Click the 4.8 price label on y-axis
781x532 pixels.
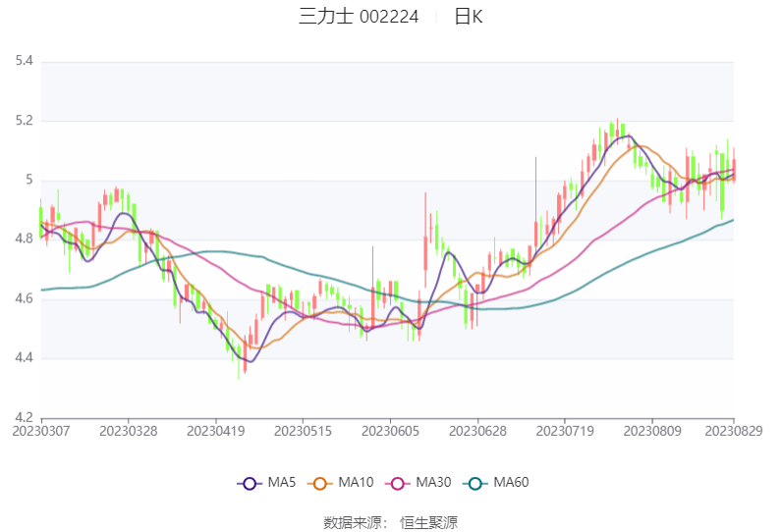pyautogui.click(x=25, y=239)
